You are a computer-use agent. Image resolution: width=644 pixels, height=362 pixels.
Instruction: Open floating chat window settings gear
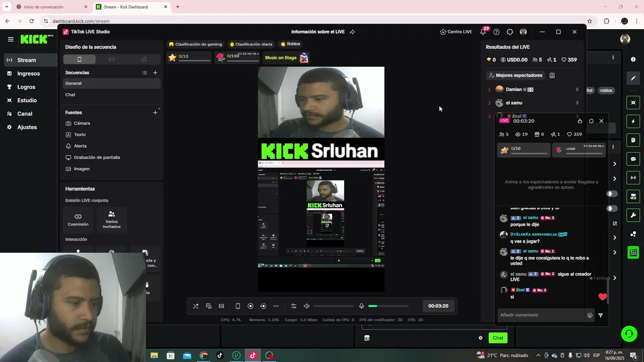[591, 121]
